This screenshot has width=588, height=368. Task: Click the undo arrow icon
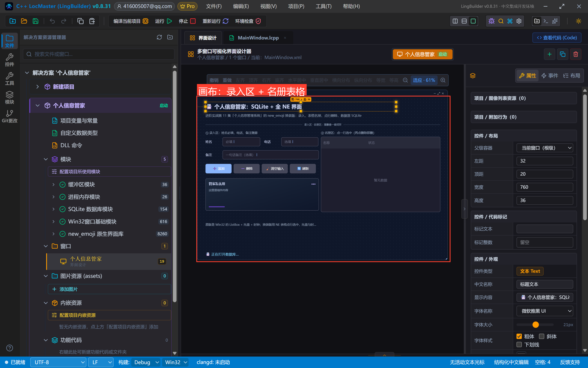(52, 21)
